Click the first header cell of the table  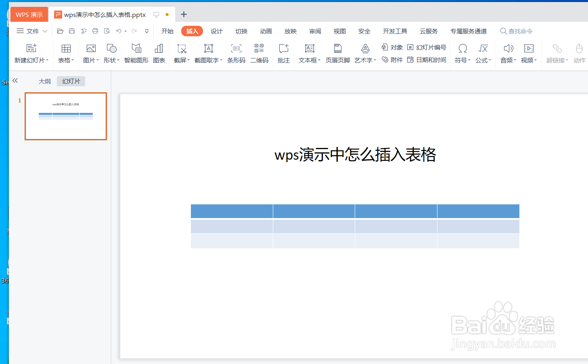pos(232,211)
